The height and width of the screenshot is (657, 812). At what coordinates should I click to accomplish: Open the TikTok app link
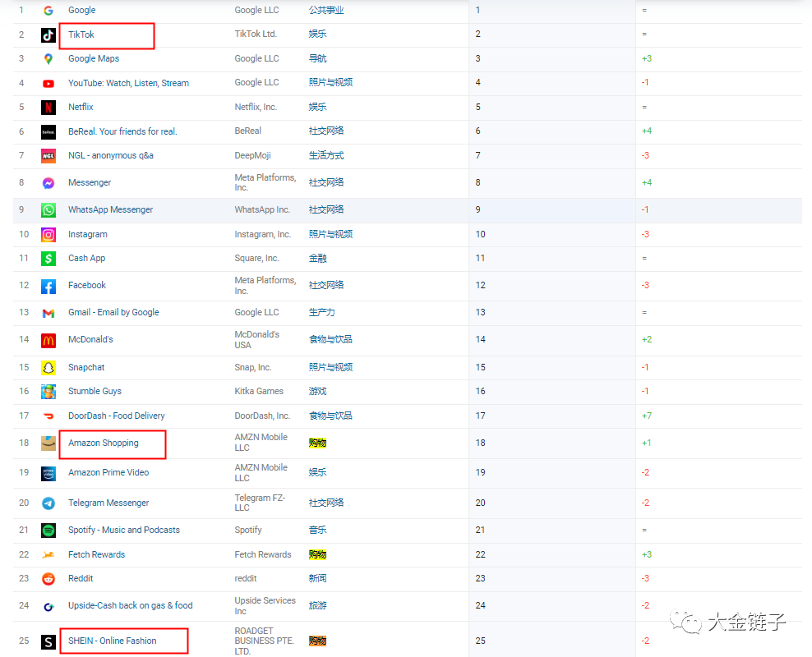pos(81,34)
